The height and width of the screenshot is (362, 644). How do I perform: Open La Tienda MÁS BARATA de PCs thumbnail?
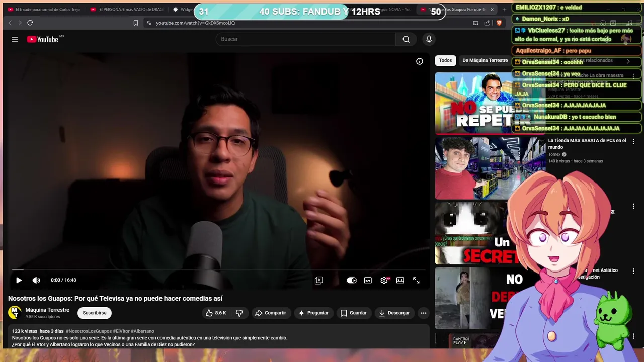pos(490,168)
